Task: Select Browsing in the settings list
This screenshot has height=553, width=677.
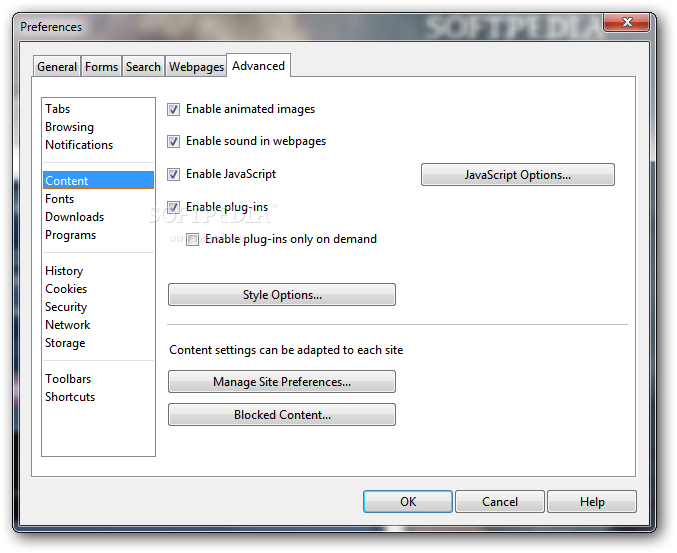Action: pyautogui.click(x=98, y=127)
